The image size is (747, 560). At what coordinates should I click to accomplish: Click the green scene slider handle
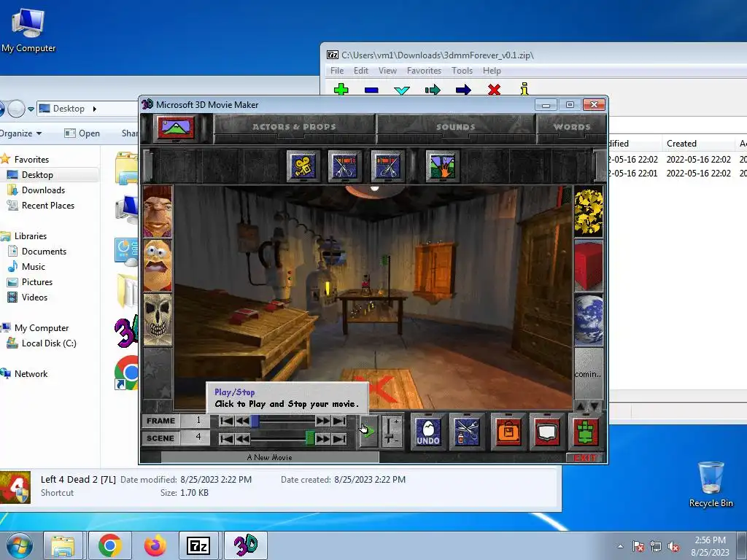309,438
